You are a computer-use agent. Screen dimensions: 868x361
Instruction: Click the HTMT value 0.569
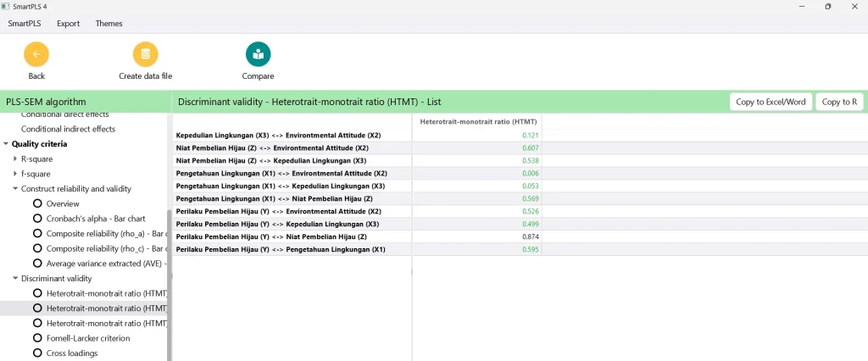[531, 199]
